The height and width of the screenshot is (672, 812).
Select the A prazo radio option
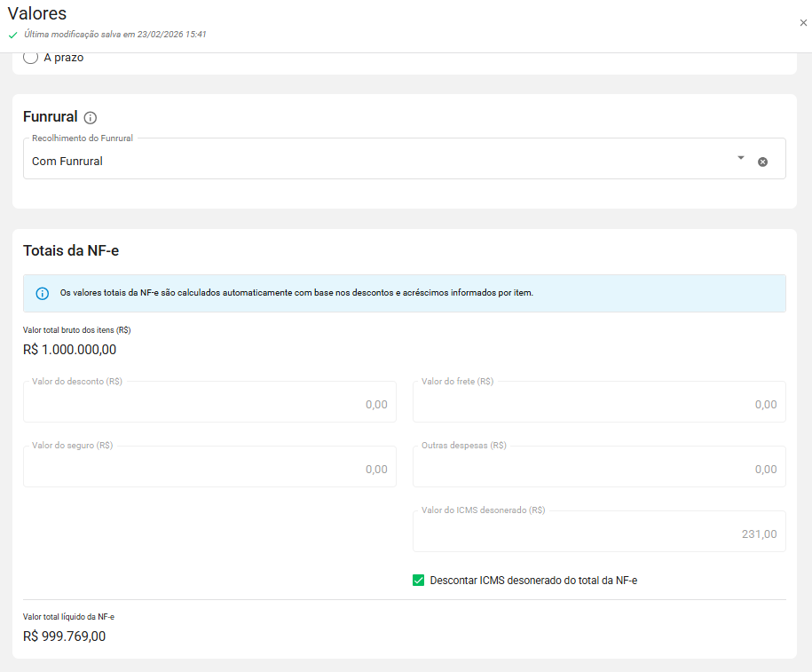pyautogui.click(x=30, y=58)
